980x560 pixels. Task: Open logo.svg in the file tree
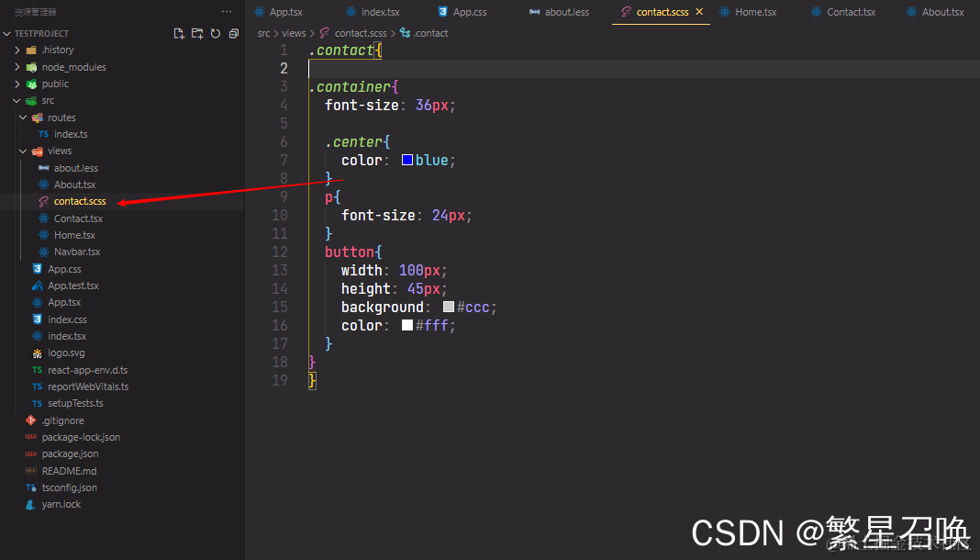coord(66,353)
